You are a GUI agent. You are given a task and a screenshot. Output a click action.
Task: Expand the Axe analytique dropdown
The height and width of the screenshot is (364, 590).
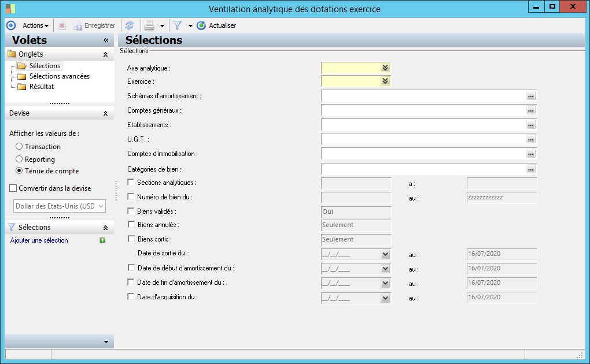[385, 68]
